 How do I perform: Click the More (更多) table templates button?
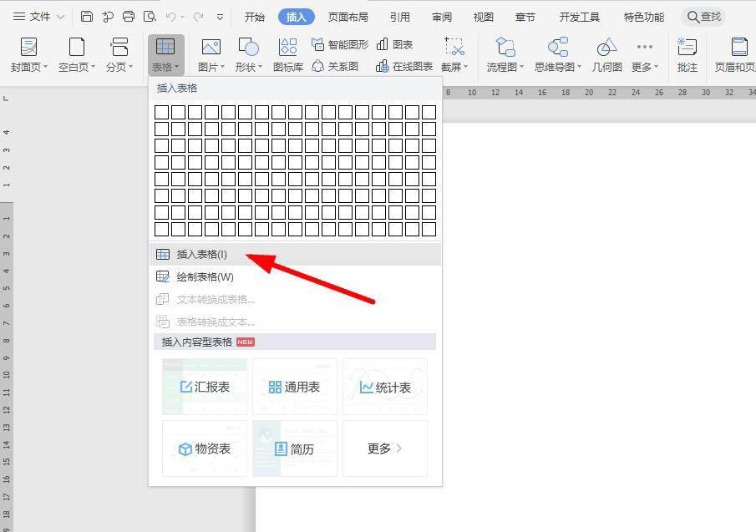pos(384,448)
